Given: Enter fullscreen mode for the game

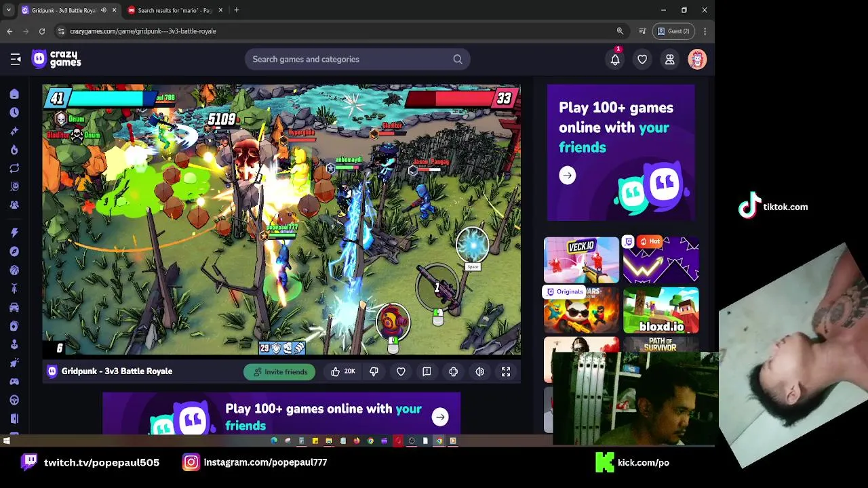Looking at the screenshot, I should (x=506, y=371).
